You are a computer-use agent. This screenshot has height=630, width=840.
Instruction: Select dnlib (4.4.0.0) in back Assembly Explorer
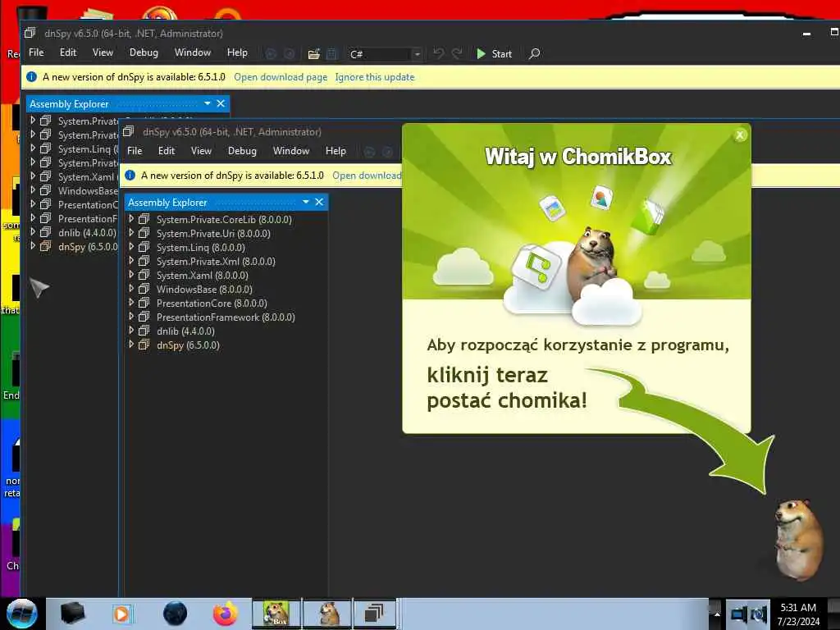click(x=87, y=232)
